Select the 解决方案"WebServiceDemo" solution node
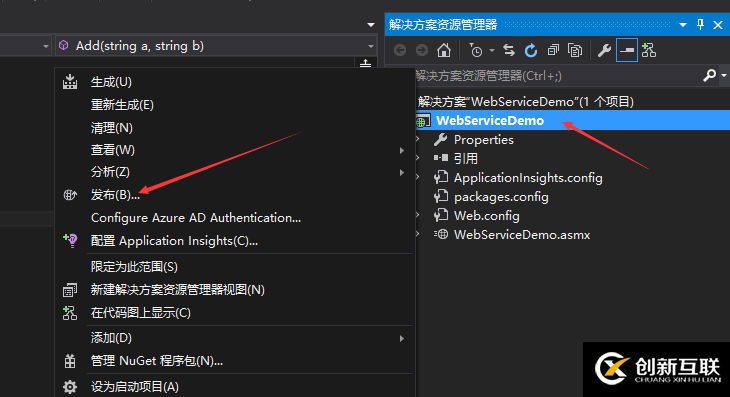This screenshot has height=397, width=730. pyautogui.click(x=526, y=101)
